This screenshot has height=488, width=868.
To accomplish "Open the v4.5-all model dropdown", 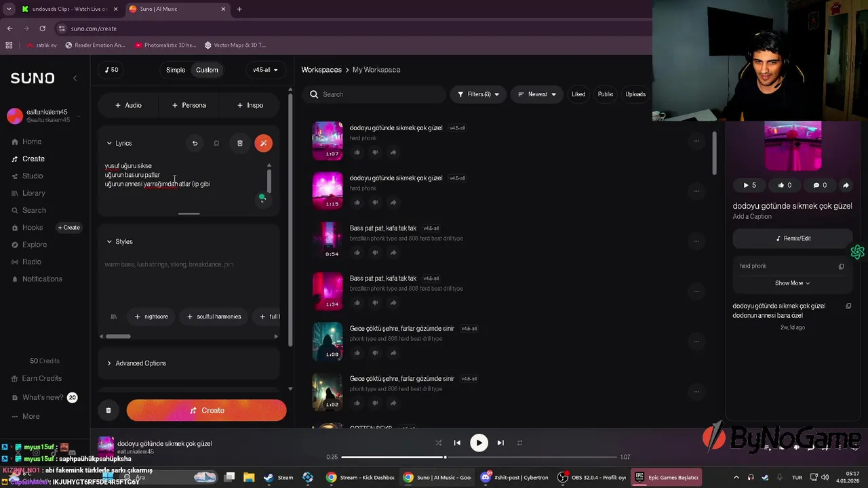I will (x=265, y=70).
